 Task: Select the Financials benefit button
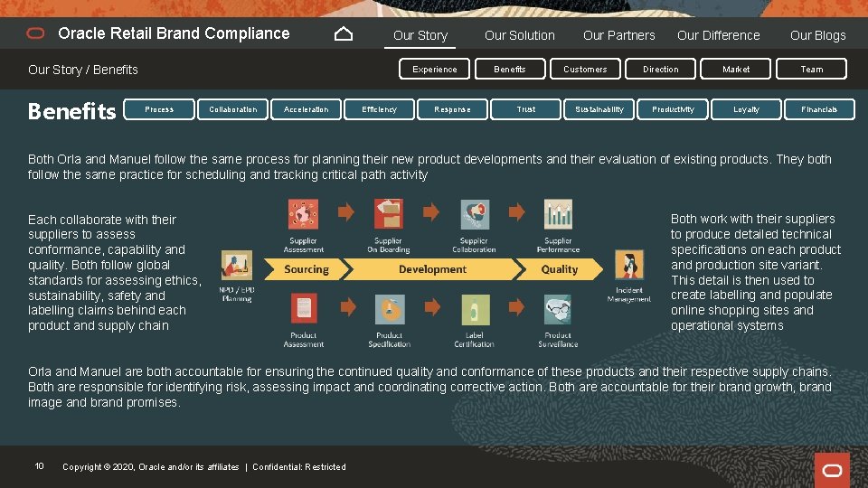(819, 109)
